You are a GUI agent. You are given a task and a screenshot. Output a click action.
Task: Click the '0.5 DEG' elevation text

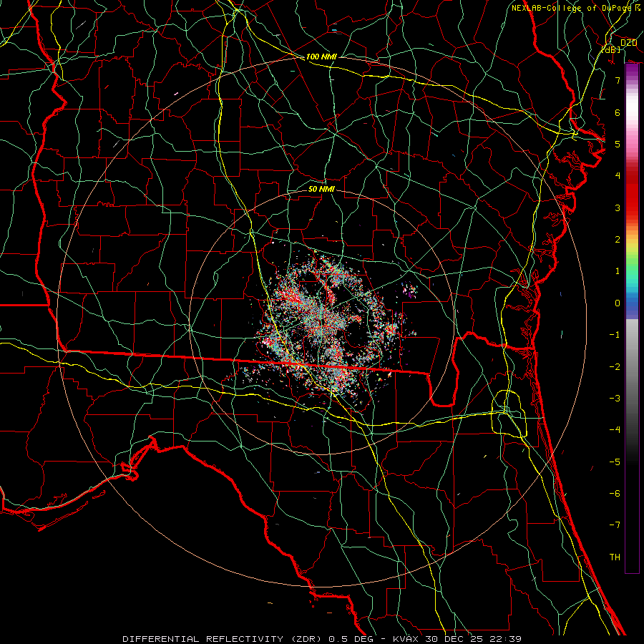click(351, 639)
